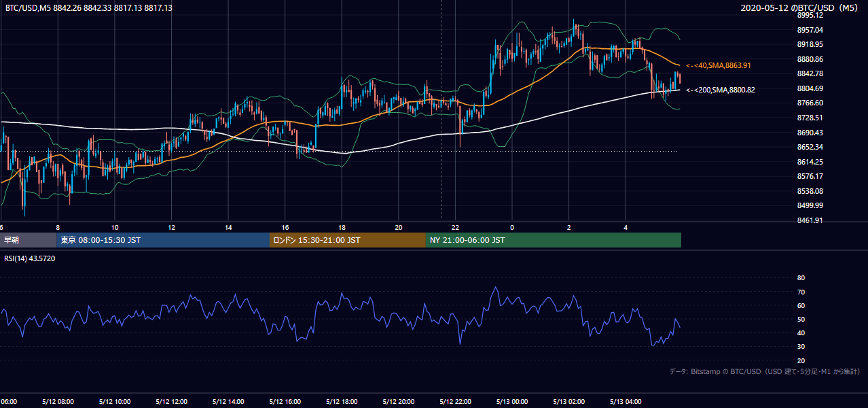Viewport: 868px width, 408px height.
Task: Click the ロンドン 15:30-21:00 JST session bar
Action: 348,240
